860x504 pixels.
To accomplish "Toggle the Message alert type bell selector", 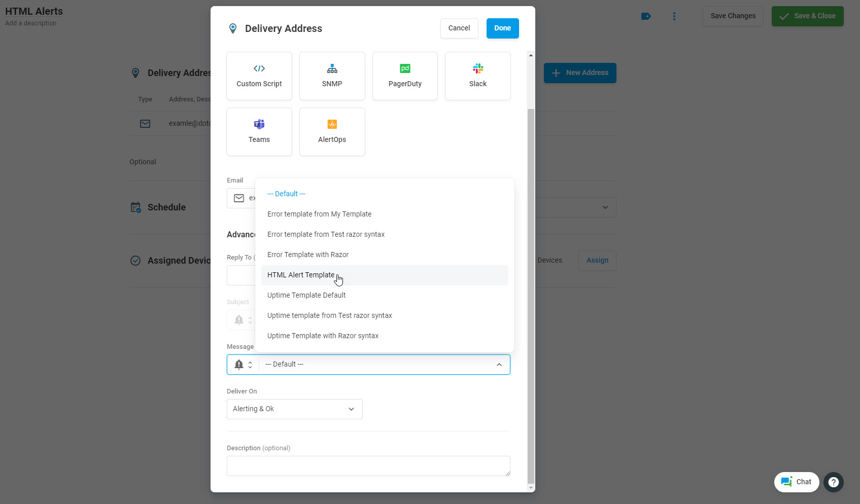I will (243, 365).
